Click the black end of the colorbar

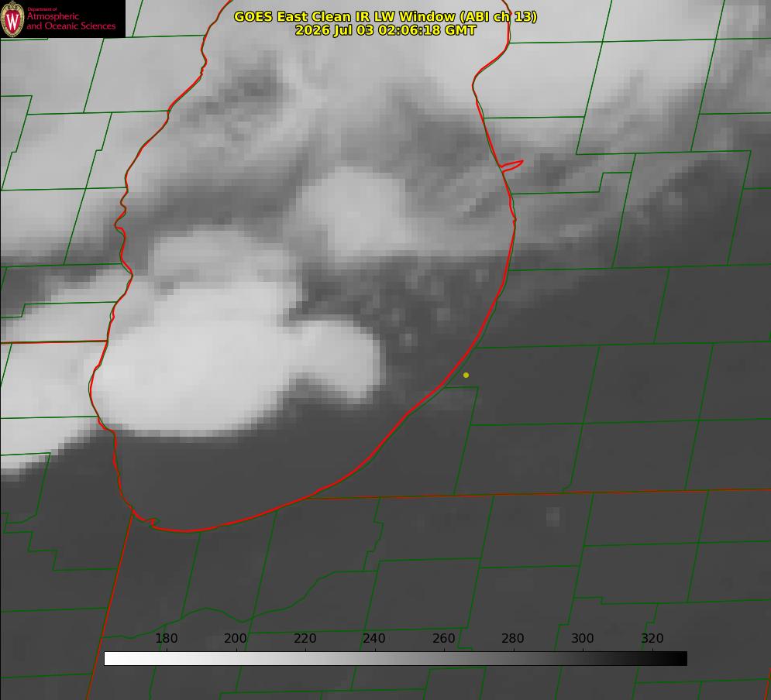pyautogui.click(x=680, y=659)
